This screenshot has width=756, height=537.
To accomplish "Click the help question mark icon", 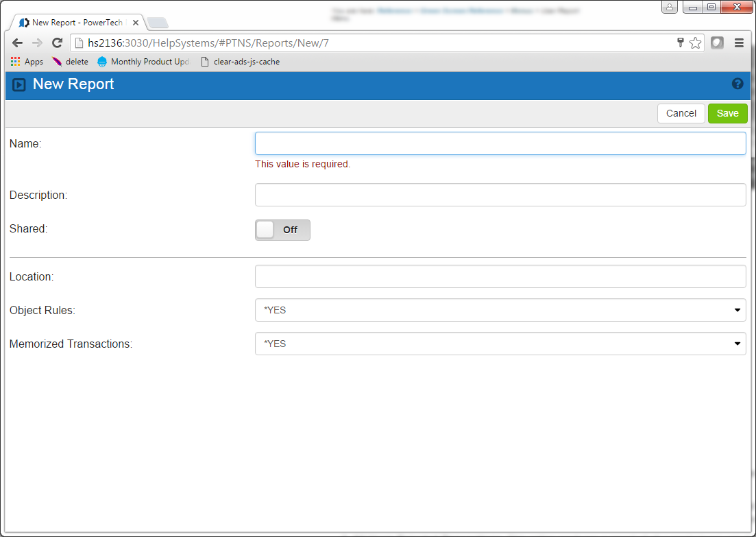I will click(737, 84).
